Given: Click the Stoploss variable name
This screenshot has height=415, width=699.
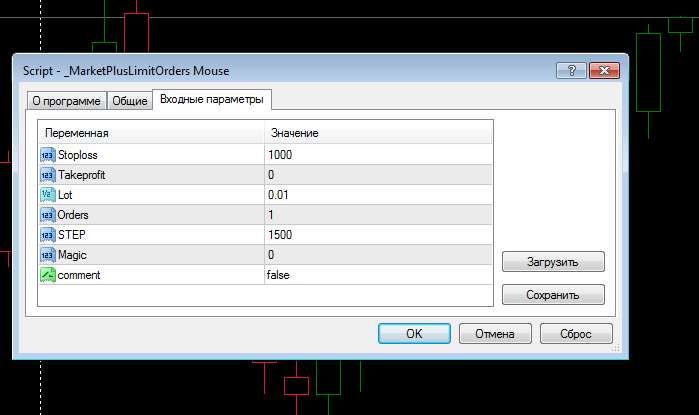Looking at the screenshot, I should [78, 155].
